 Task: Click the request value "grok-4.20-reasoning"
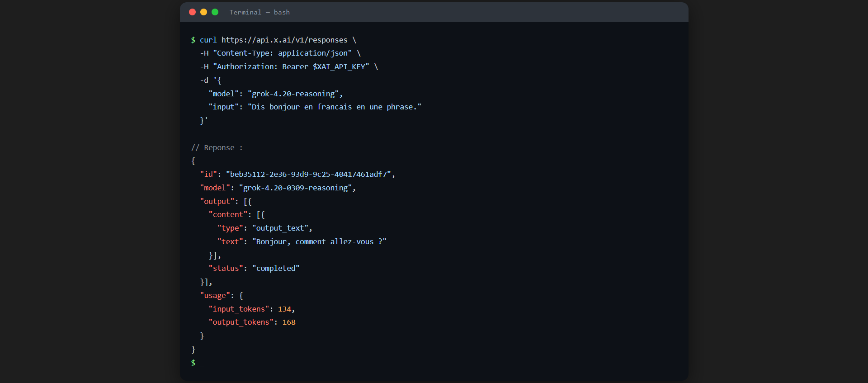(293, 94)
